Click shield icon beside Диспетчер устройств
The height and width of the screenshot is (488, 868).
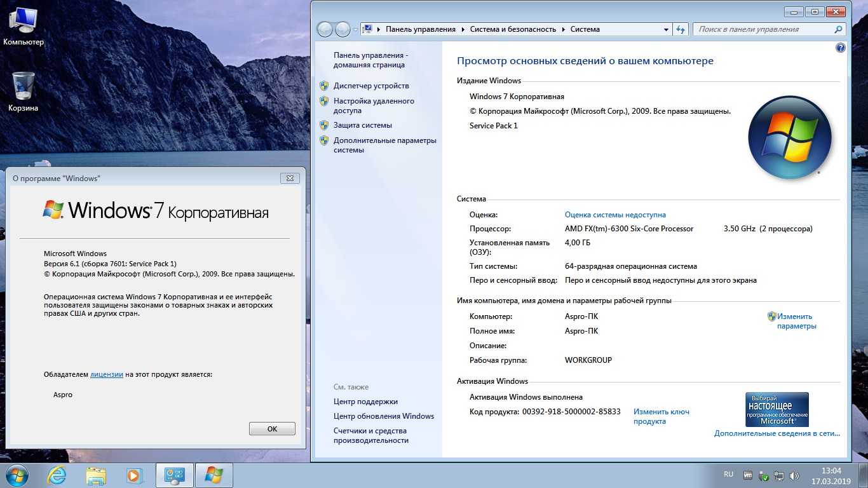click(x=324, y=86)
